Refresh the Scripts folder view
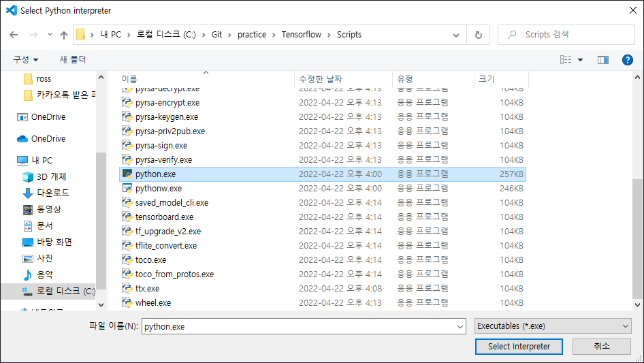Screen dimensions: 644x363 [x=478, y=35]
